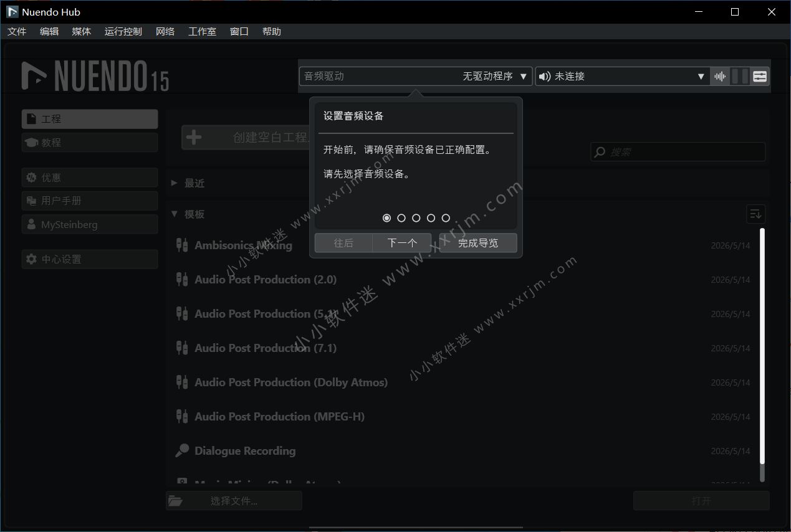Click the 往后 button in the tour popup
The height and width of the screenshot is (532, 791).
click(x=343, y=243)
